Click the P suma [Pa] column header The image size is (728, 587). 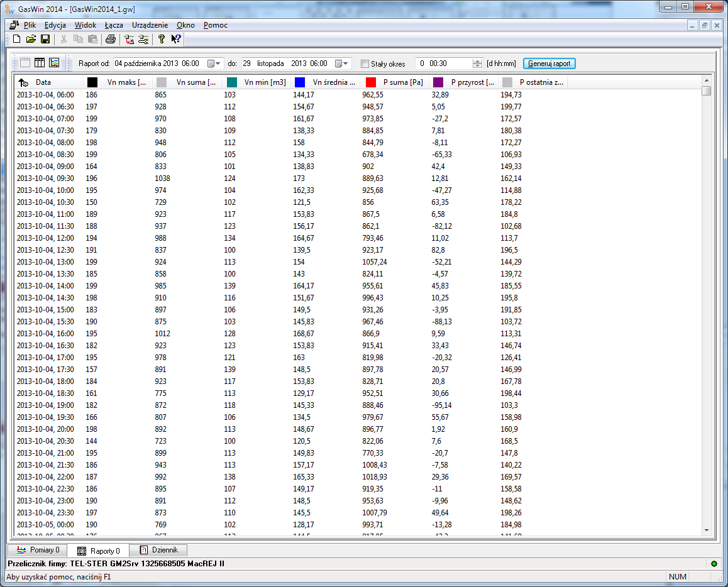pos(395,82)
